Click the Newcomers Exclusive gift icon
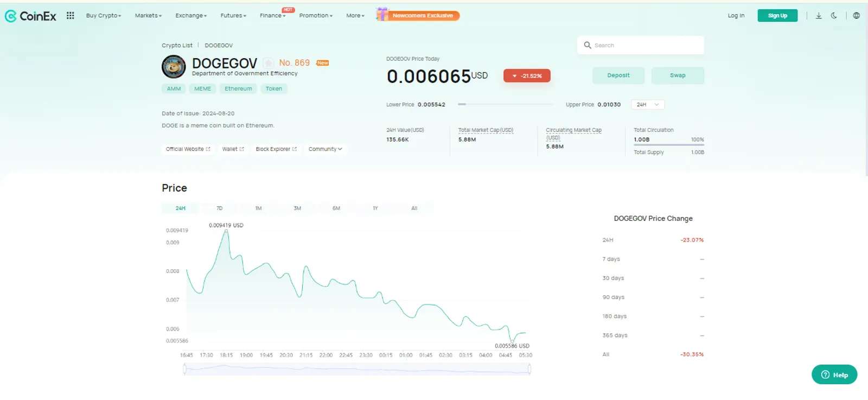 pos(382,14)
